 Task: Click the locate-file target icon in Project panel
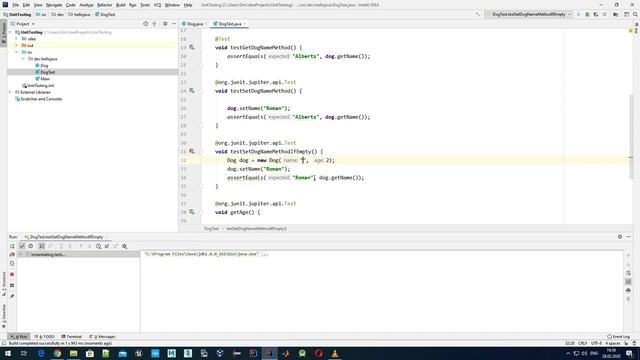pyautogui.click(x=145, y=24)
